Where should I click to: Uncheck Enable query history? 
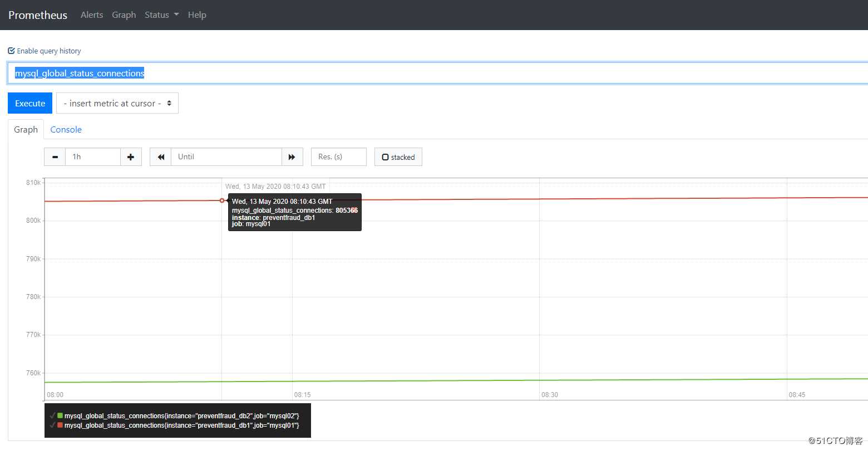tap(11, 51)
